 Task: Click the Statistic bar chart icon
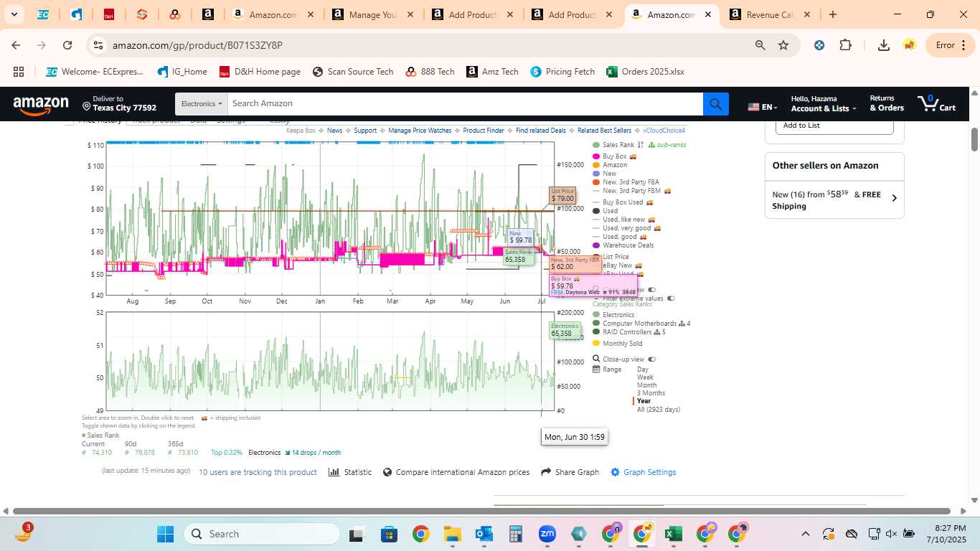(x=334, y=472)
